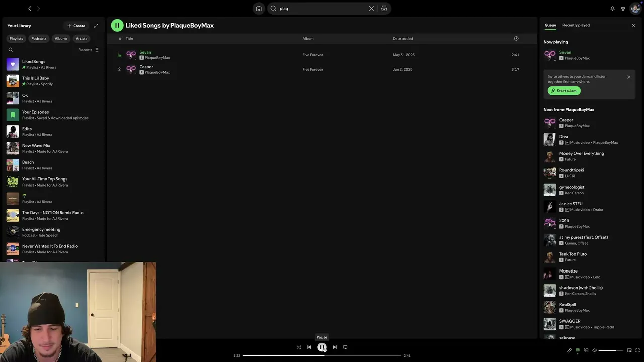Sort tracks by the Title column

[x=129, y=39]
